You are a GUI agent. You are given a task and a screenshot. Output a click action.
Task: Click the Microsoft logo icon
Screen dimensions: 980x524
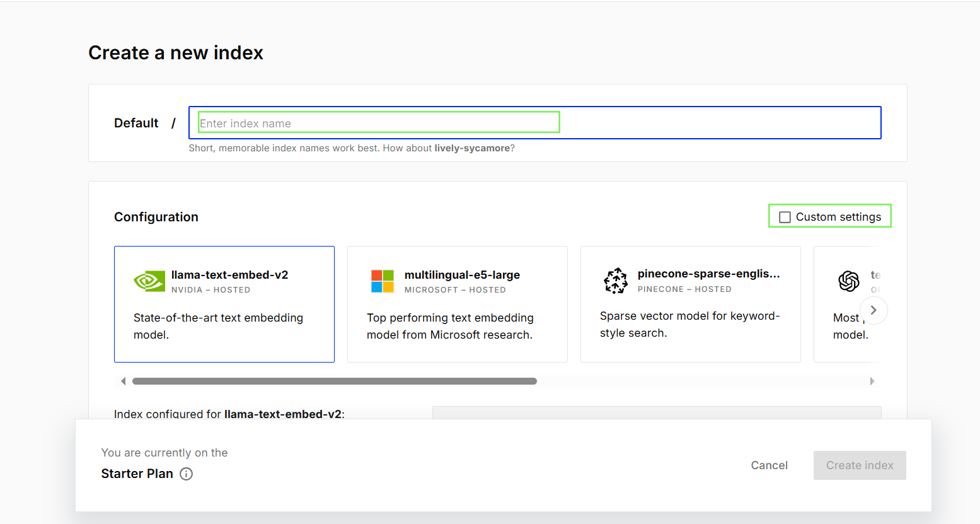(383, 281)
